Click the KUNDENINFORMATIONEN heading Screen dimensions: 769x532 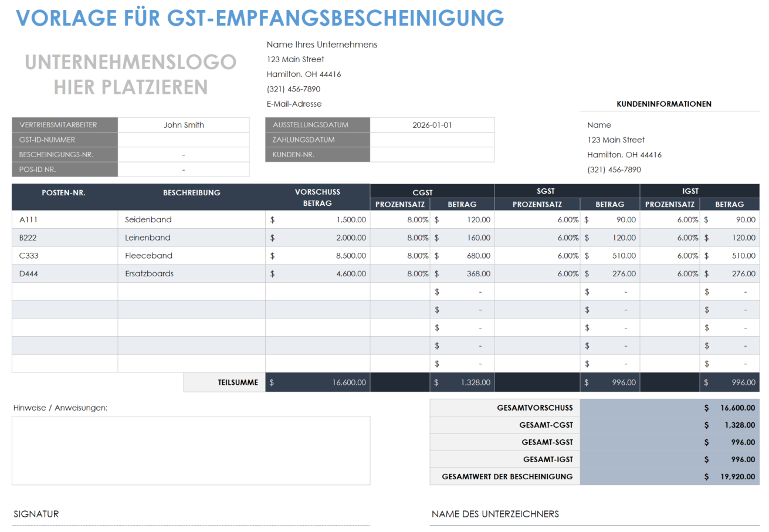[x=664, y=104]
